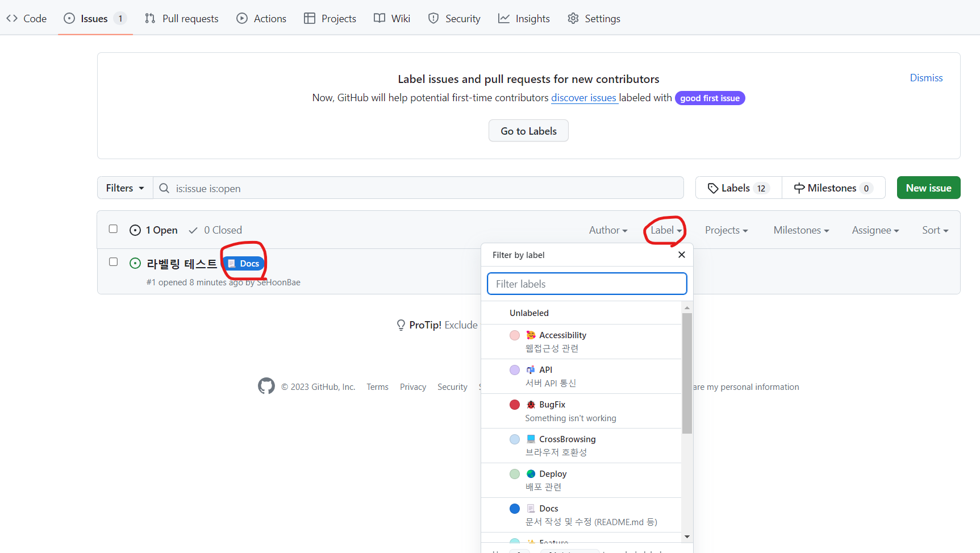Follow the discover issues link
The image size is (980, 553).
pyautogui.click(x=584, y=98)
